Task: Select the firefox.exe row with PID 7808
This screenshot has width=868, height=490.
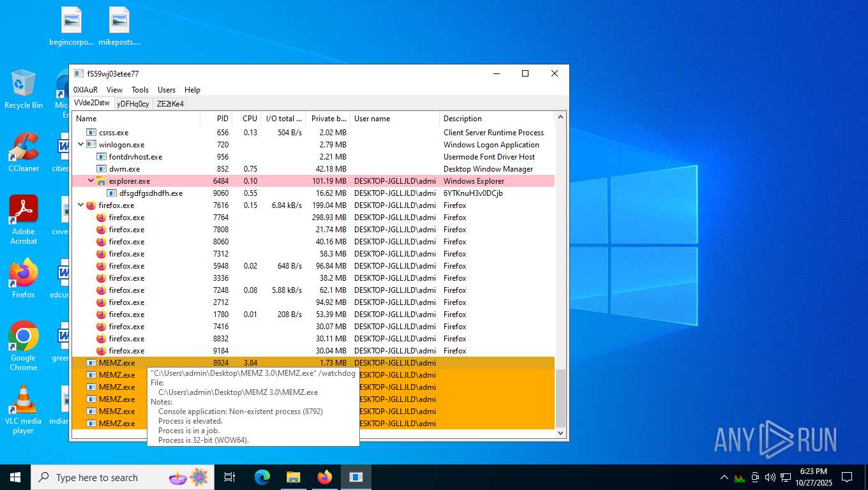Action: pos(313,230)
